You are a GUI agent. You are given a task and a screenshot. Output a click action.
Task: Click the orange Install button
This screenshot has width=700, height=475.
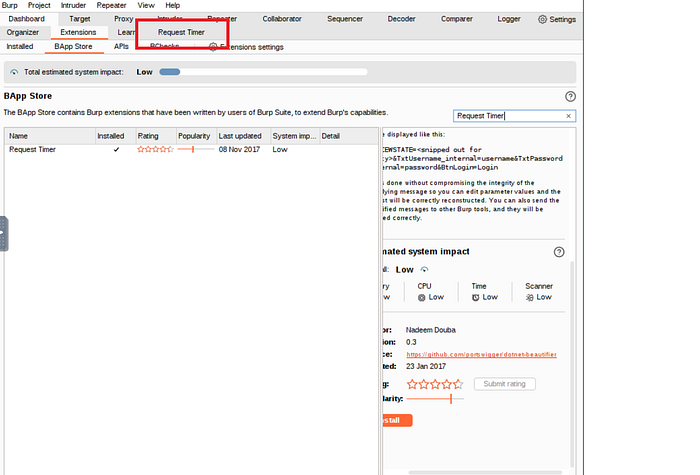(397, 420)
